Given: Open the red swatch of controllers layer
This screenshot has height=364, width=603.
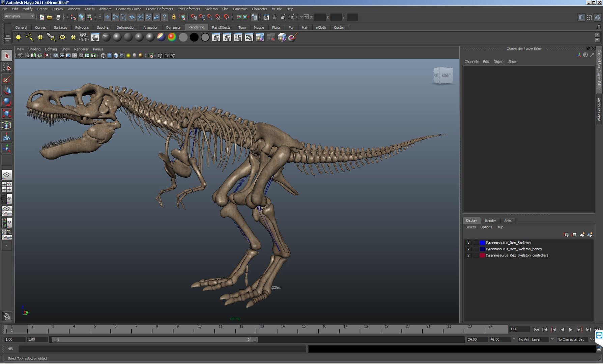Looking at the screenshot, I should pos(482,255).
